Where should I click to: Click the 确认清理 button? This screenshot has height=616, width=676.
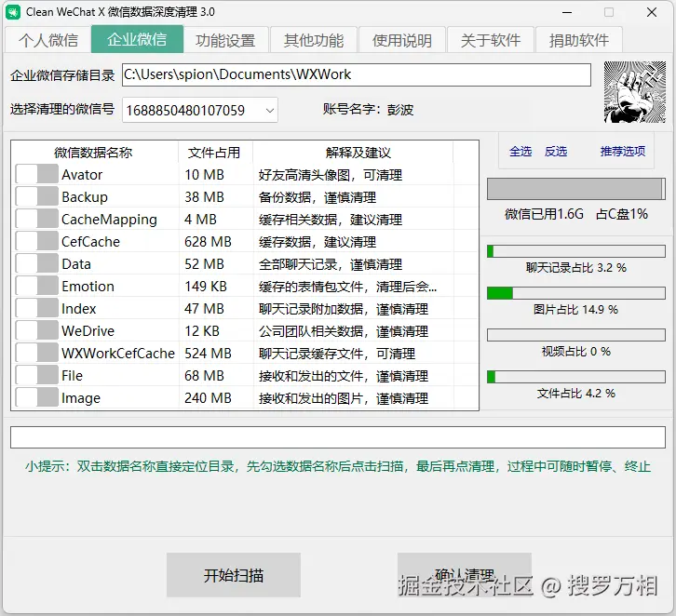click(465, 575)
